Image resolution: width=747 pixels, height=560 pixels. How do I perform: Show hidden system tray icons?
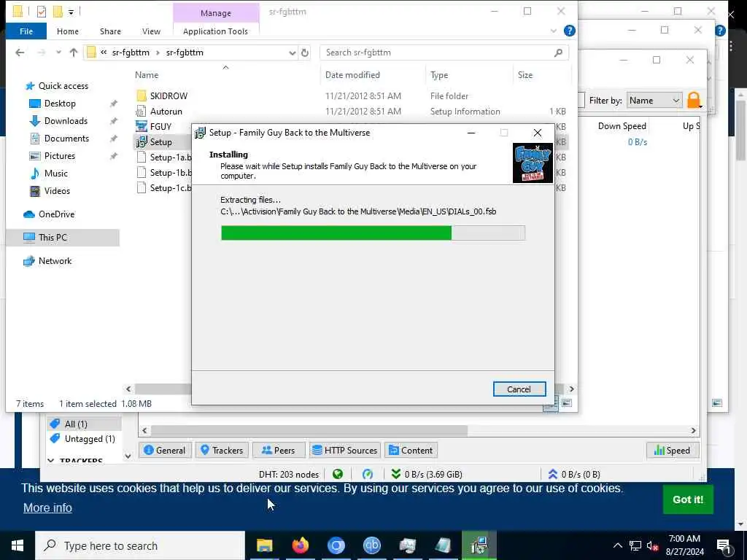click(x=617, y=545)
